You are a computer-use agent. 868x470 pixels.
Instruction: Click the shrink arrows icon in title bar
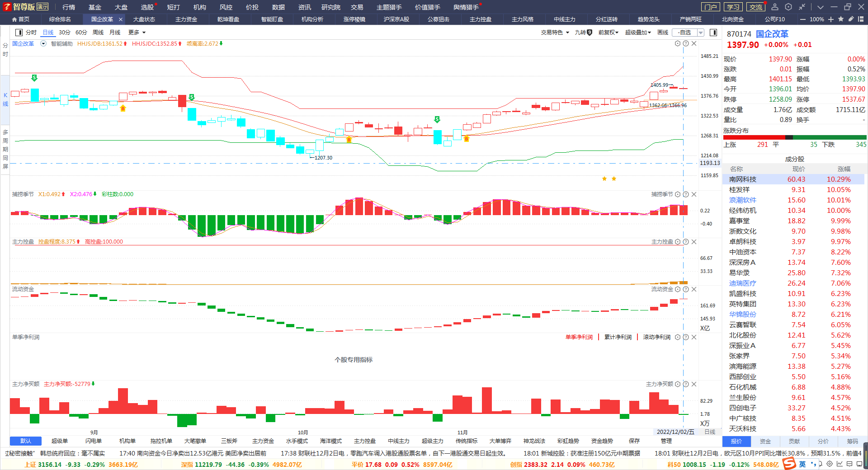(802, 7)
